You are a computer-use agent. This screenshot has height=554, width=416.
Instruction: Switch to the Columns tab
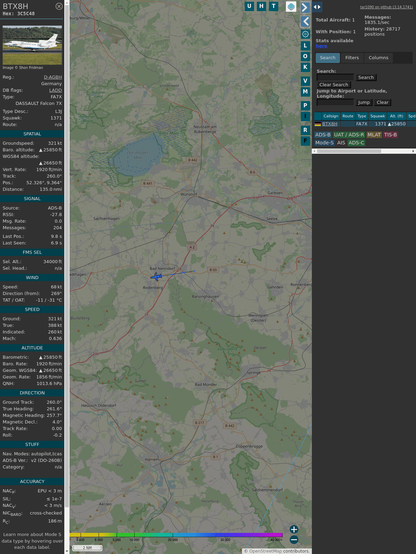click(x=378, y=58)
